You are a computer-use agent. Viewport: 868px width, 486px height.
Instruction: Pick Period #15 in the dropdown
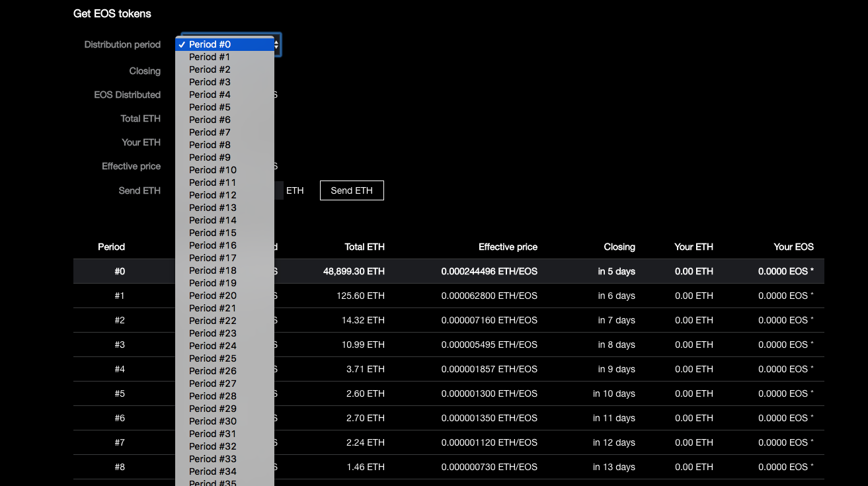(x=225, y=233)
